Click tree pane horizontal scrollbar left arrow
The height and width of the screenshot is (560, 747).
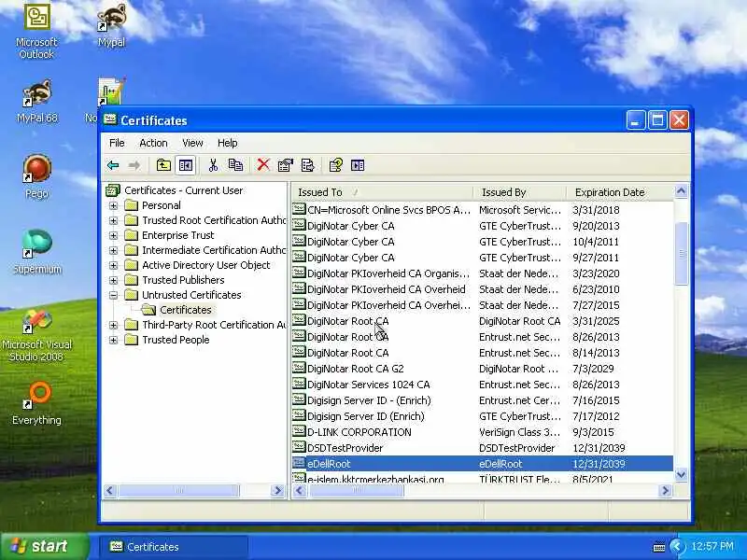pos(110,491)
